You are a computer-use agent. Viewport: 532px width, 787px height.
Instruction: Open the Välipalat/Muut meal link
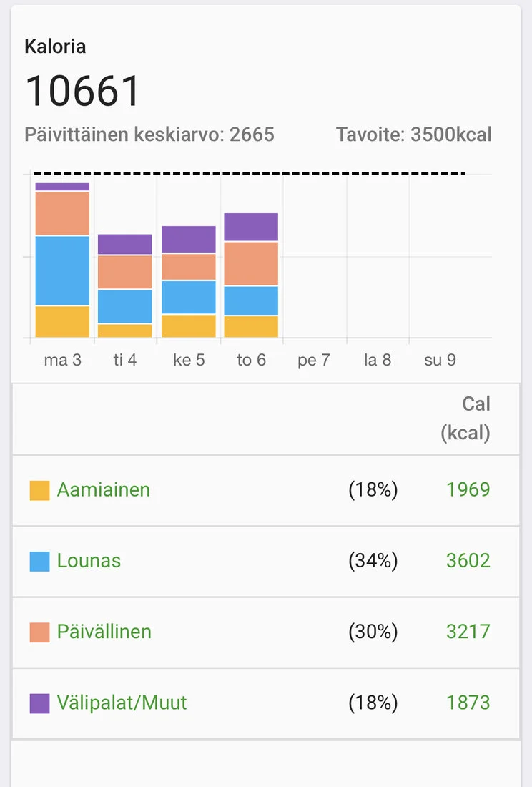pos(122,703)
